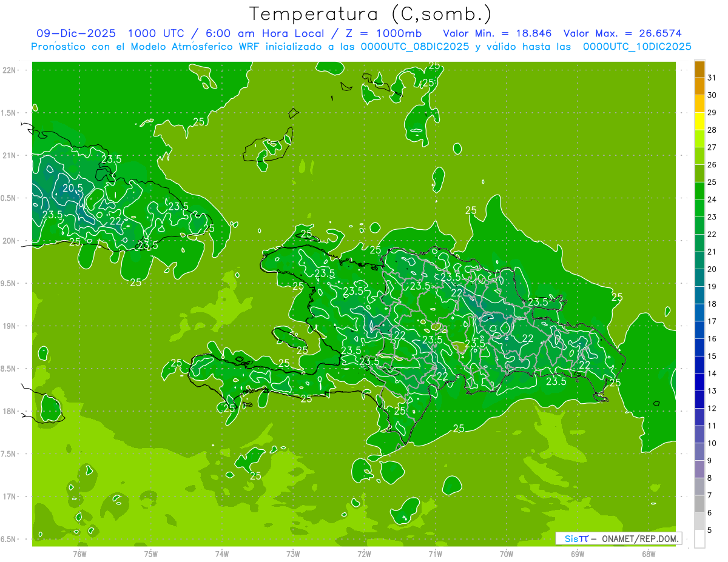Image resolution: width=728 pixels, height=562 pixels.
Task: Click the legend scale value "5"
Action: (710, 530)
